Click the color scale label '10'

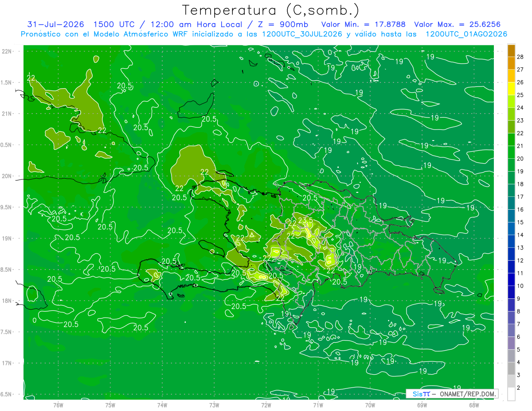coord(520,286)
